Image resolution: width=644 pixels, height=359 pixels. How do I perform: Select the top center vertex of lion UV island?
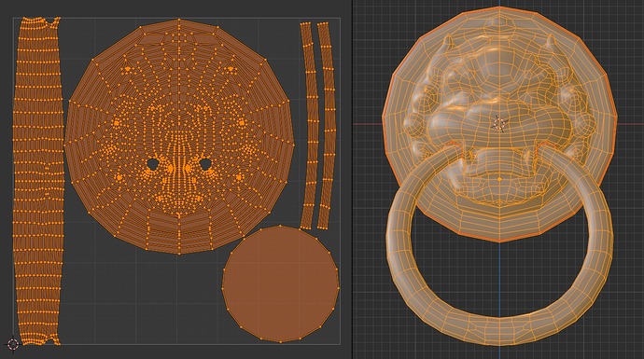pos(179,19)
